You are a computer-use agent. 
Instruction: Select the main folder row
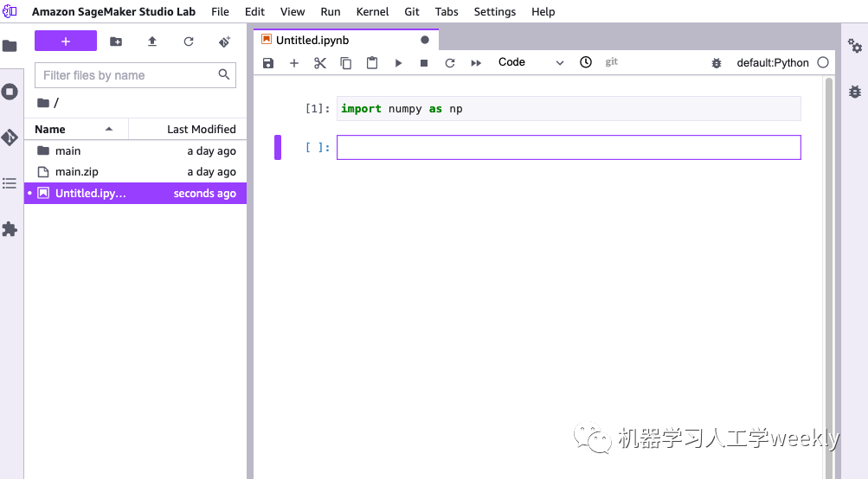[x=135, y=151]
